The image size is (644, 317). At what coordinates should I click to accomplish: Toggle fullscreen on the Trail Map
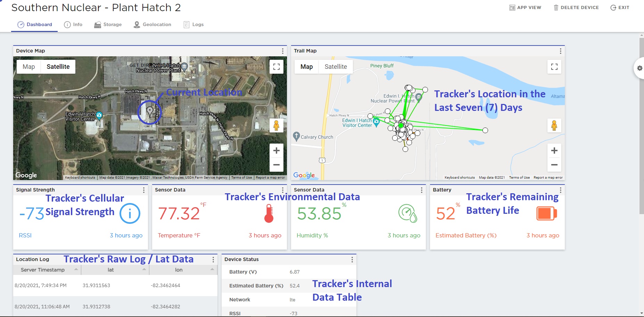pyautogui.click(x=554, y=67)
